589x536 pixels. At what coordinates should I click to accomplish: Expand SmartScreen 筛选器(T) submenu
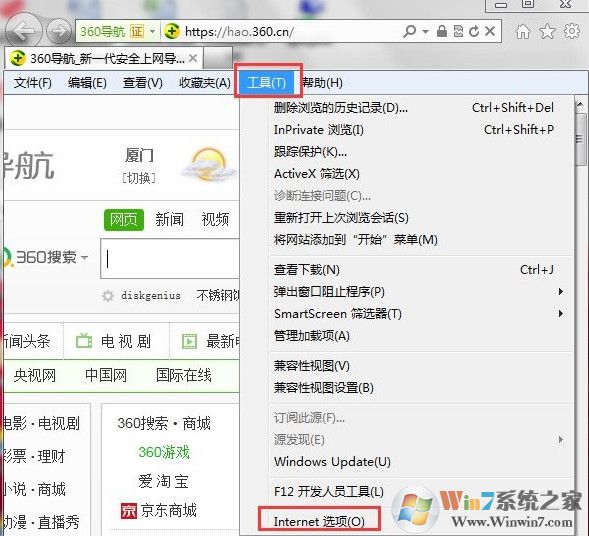tap(407, 314)
